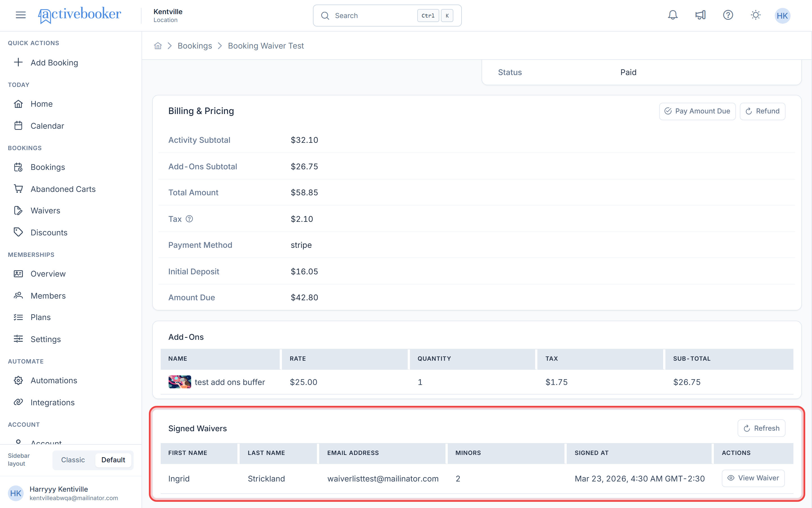Click the Add Booking plus icon
Screen dimensions: 812x508
pos(18,62)
